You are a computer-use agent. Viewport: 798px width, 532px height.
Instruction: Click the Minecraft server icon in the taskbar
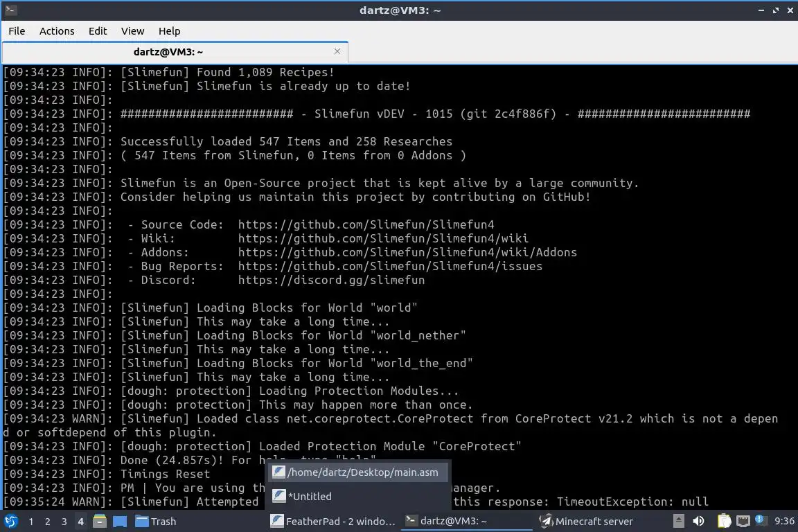coord(546,521)
